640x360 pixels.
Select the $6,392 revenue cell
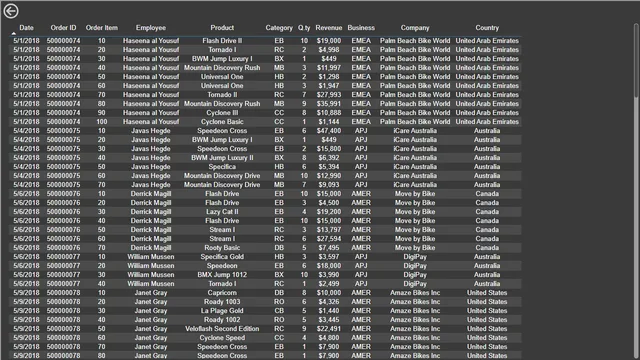[x=329, y=158]
